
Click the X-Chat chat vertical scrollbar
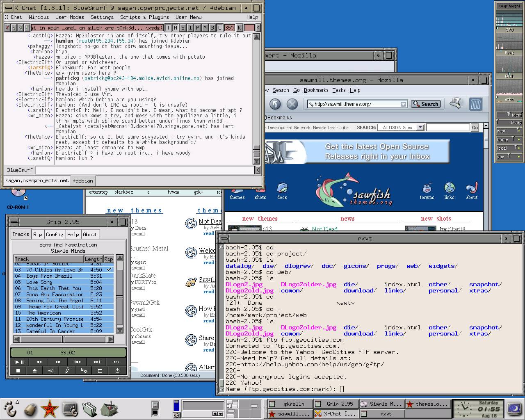pos(256,98)
